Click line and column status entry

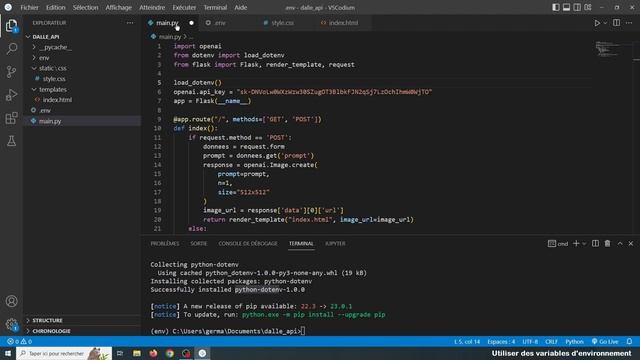pyautogui.click(x=467, y=342)
